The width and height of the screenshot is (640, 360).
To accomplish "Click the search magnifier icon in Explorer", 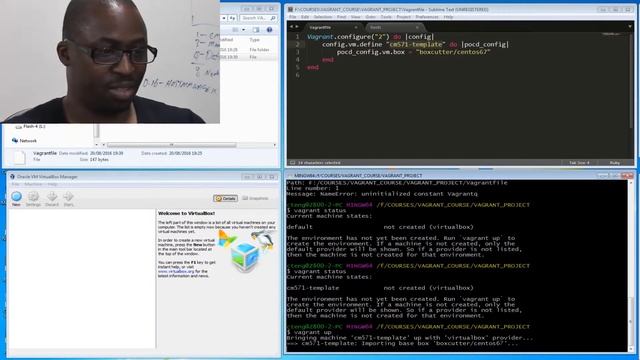I will click(273, 18).
